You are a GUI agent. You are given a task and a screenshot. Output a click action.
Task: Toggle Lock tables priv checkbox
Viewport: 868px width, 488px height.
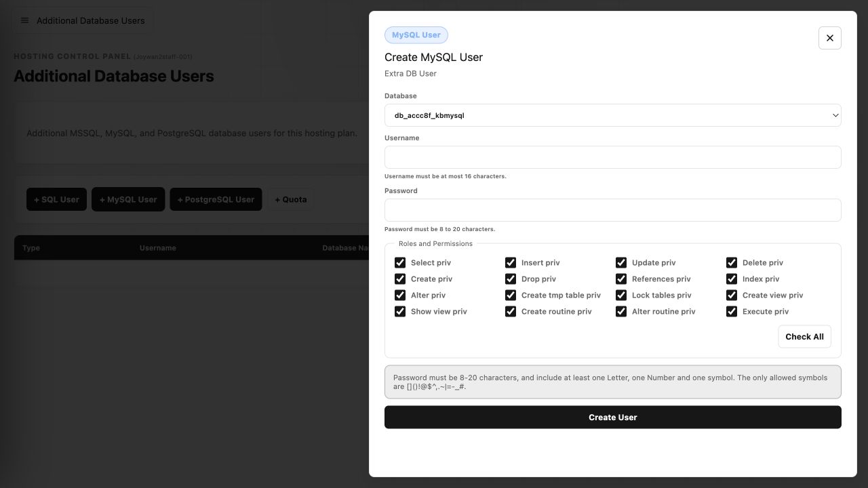click(x=621, y=295)
